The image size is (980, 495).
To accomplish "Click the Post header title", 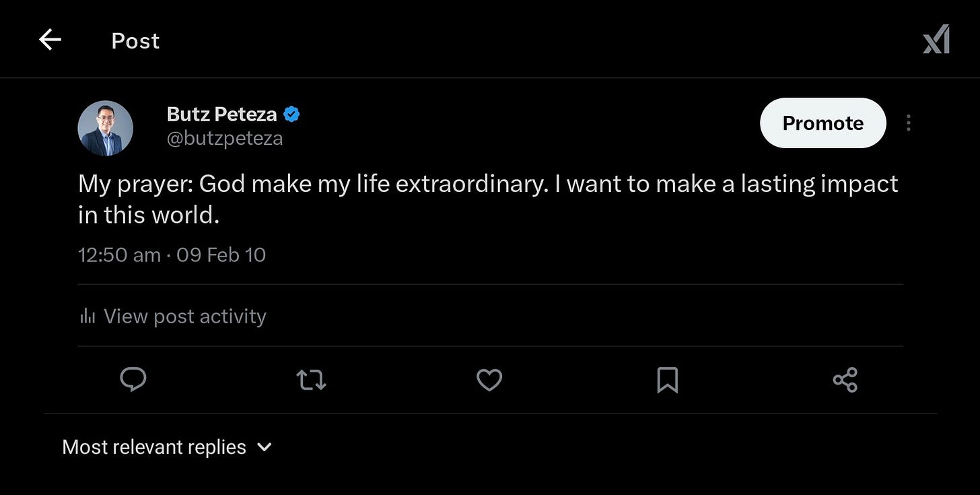I will tap(135, 41).
